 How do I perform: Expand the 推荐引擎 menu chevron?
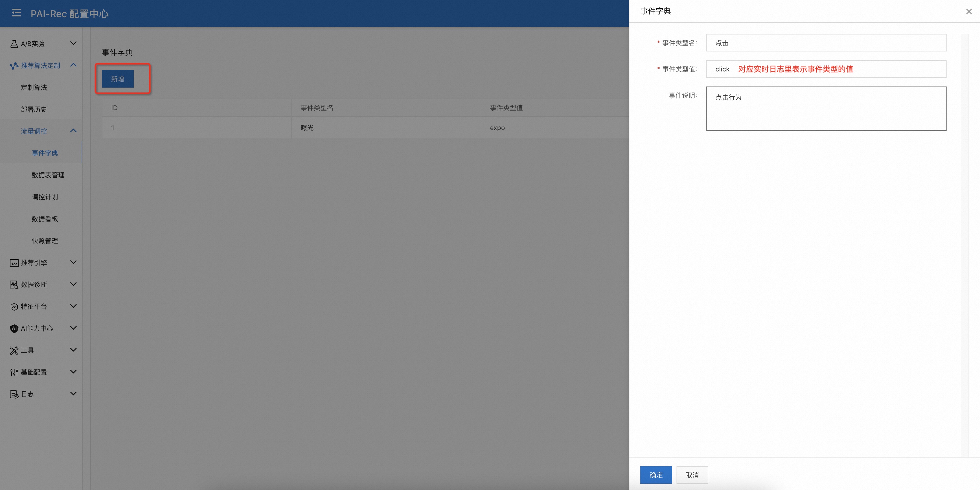pos(73,262)
